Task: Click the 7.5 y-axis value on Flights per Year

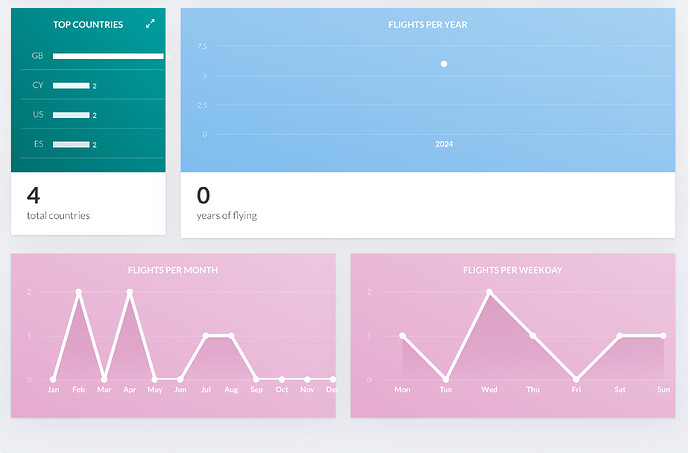Action: point(202,46)
